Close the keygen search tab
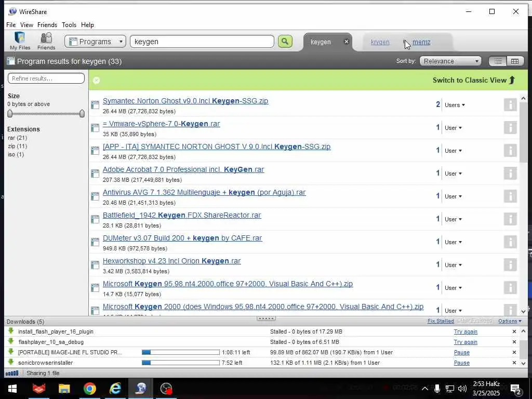The width and height of the screenshot is (532, 399). pos(347,42)
